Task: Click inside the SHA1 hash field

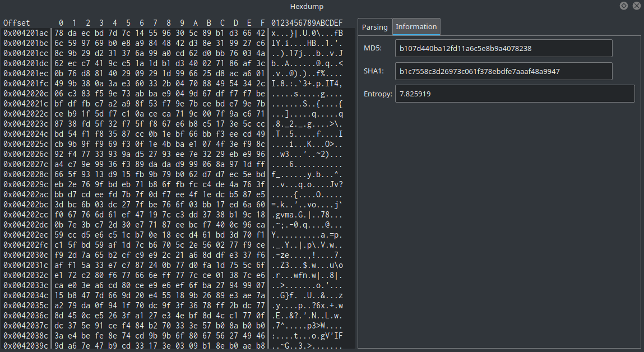Action: point(503,71)
